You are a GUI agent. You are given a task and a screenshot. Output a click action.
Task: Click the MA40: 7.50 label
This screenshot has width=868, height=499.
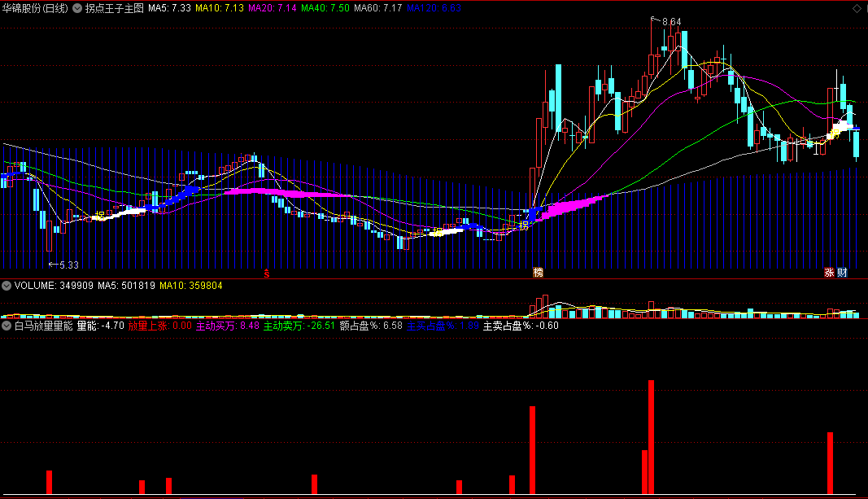(x=325, y=8)
